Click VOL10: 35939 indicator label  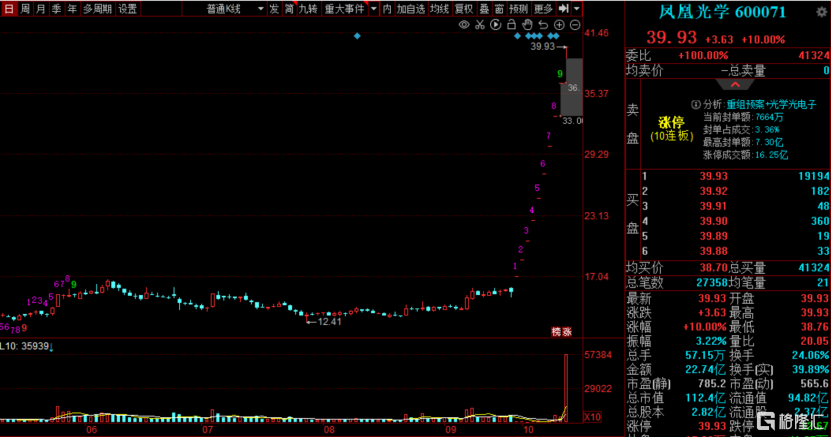point(25,346)
